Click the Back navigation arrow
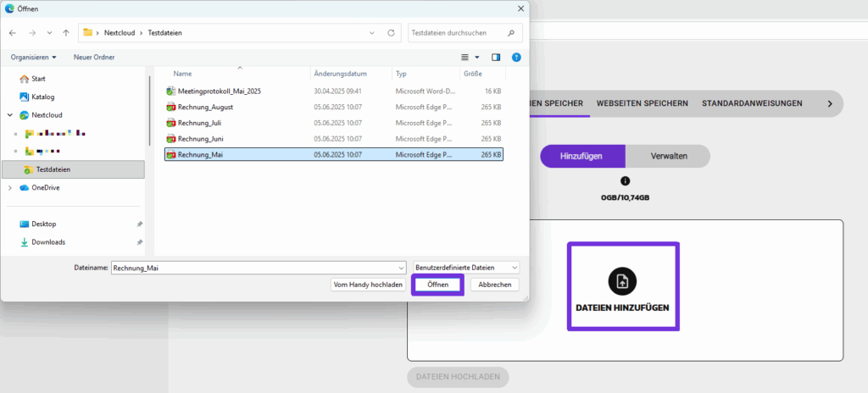This screenshot has height=393, width=868. [x=13, y=33]
